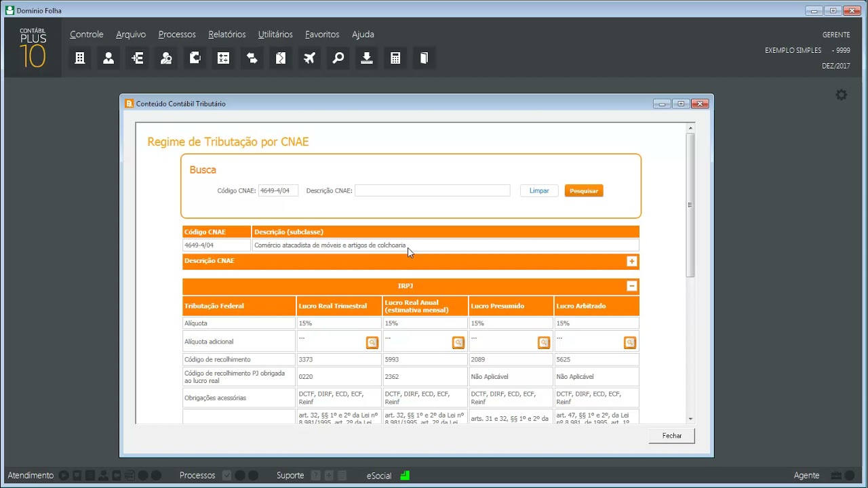This screenshot has width=868, height=488.
Task: Open the Favoritos menu
Action: tap(322, 35)
